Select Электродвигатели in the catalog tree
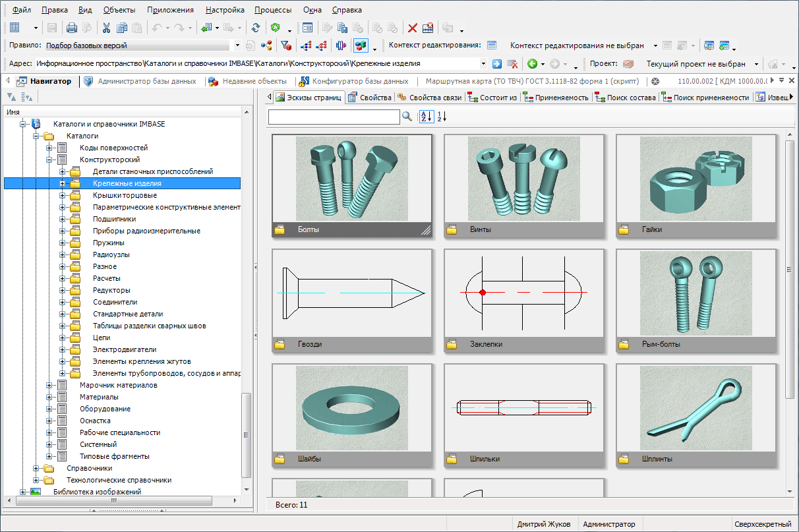This screenshot has width=799, height=532. tap(125, 349)
